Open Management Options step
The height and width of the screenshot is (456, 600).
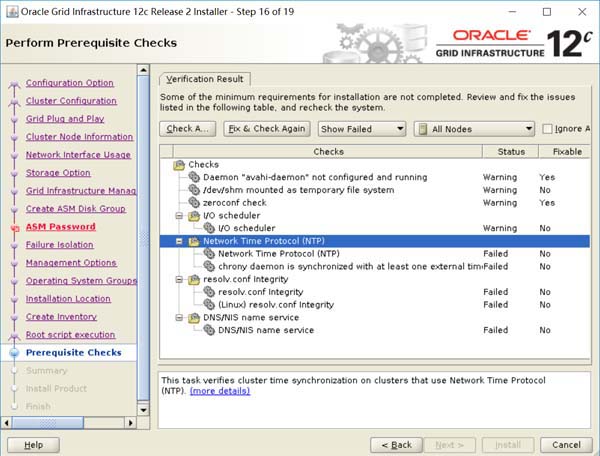tap(71, 262)
